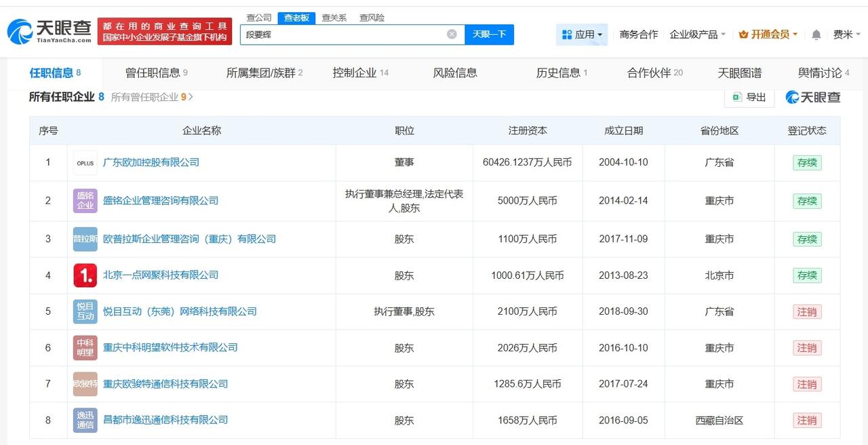The height and width of the screenshot is (445, 868).
Task: Click the 盛铭企业 purple logo
Action: [85, 201]
